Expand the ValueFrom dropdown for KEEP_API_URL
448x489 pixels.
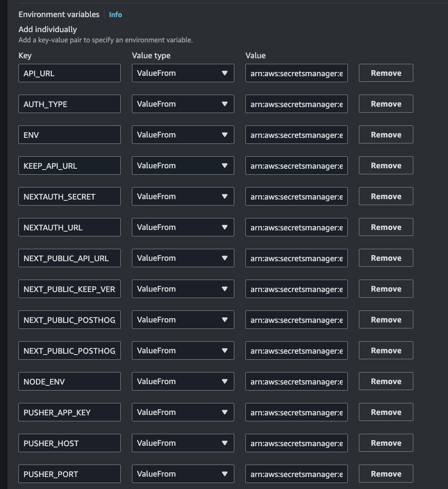183,165
